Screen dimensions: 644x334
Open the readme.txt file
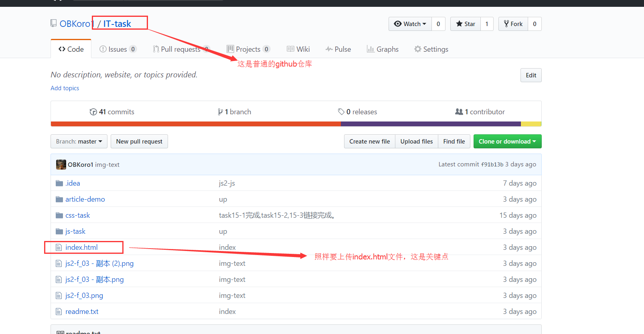point(82,311)
